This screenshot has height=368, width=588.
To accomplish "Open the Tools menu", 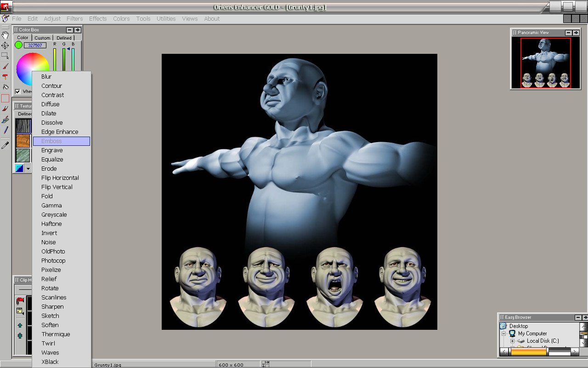I will tap(143, 19).
